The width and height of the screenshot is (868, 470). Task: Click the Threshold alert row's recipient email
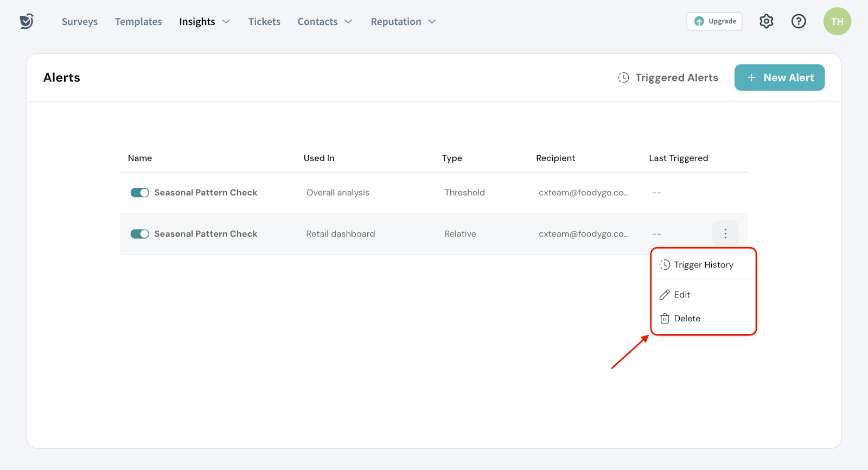[583, 193]
